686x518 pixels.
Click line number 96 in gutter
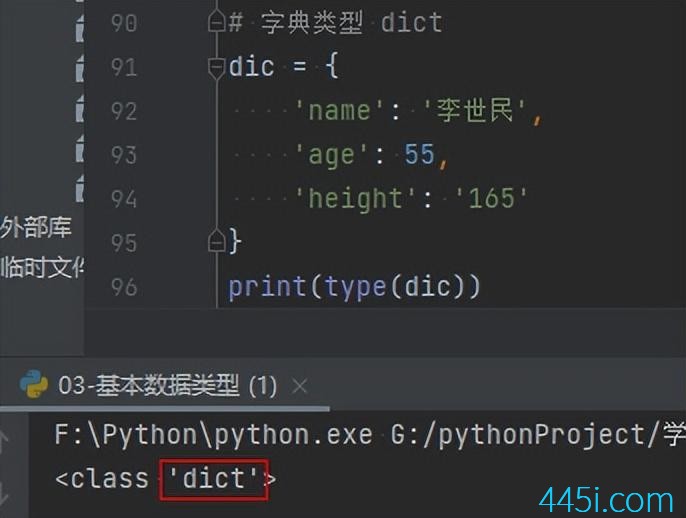tap(124, 287)
